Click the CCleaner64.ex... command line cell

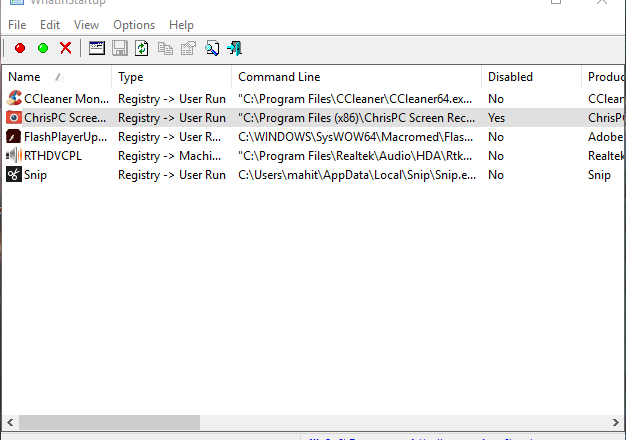[355, 99]
